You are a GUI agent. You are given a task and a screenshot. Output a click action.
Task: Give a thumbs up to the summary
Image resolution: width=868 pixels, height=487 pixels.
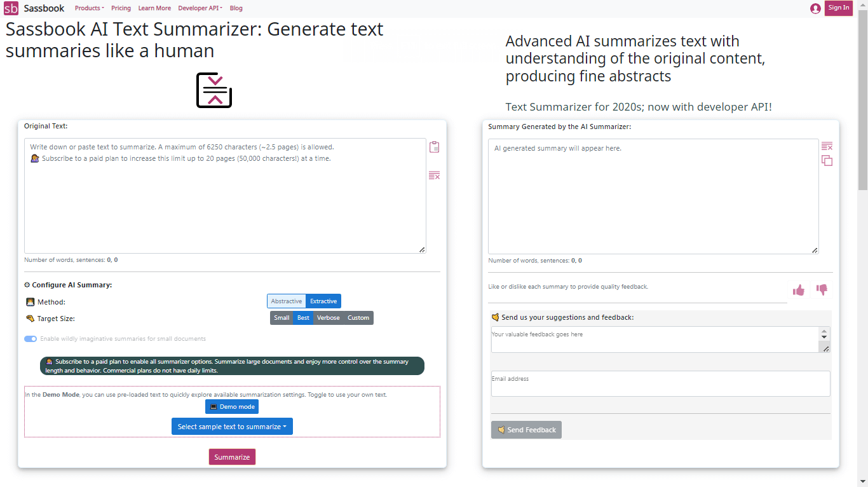click(799, 291)
